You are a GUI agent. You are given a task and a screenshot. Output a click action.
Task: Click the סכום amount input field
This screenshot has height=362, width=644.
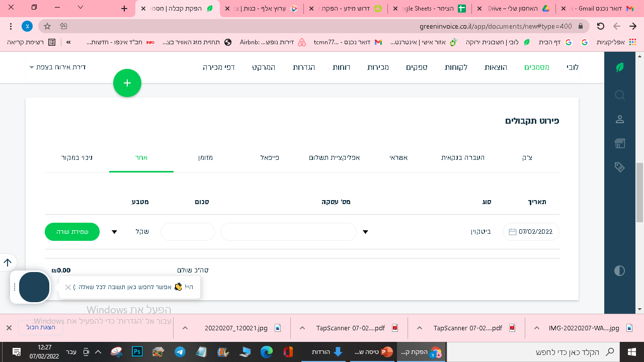click(x=188, y=232)
